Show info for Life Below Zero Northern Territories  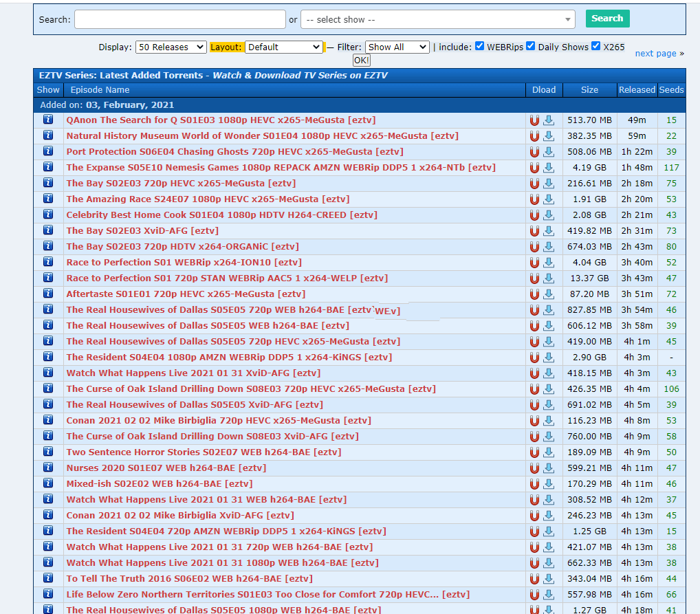(x=48, y=594)
